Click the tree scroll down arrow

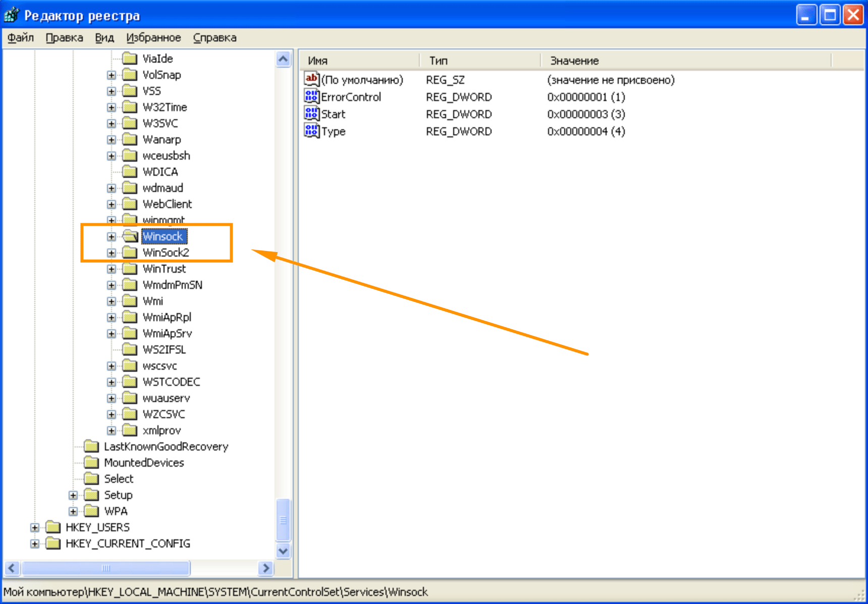pos(284,551)
